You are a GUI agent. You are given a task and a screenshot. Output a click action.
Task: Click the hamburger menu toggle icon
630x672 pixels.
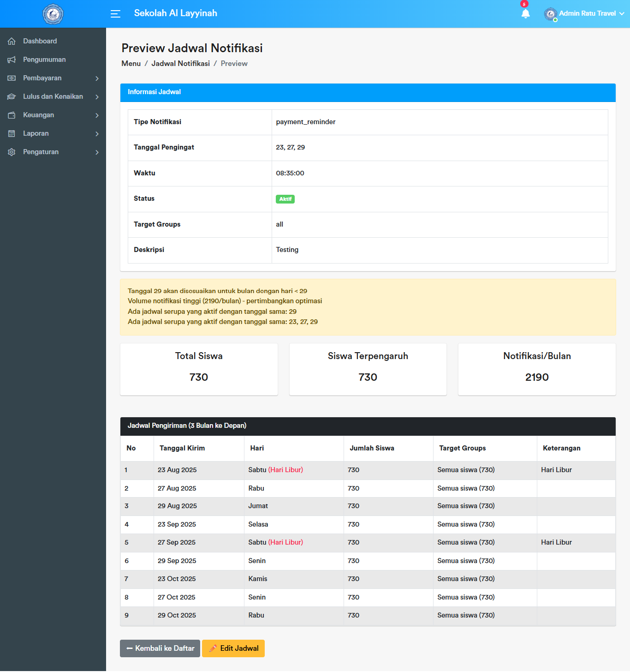pyautogui.click(x=115, y=14)
